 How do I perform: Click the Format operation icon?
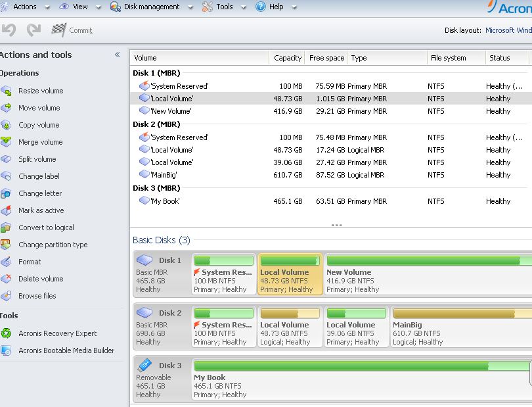[x=6, y=262]
